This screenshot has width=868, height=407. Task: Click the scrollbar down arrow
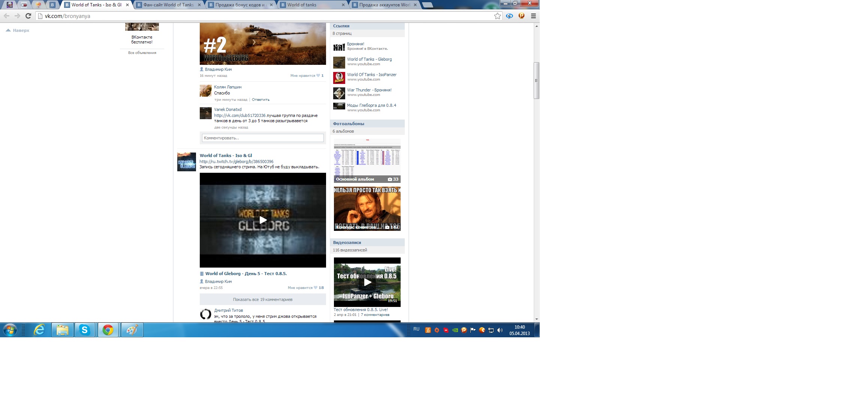click(536, 319)
